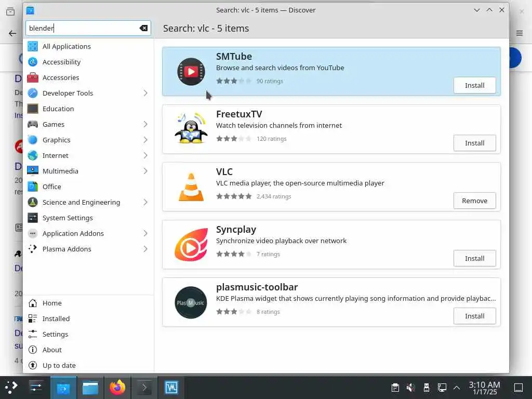Remove VLC
The height and width of the screenshot is (399, 532).
point(474,201)
